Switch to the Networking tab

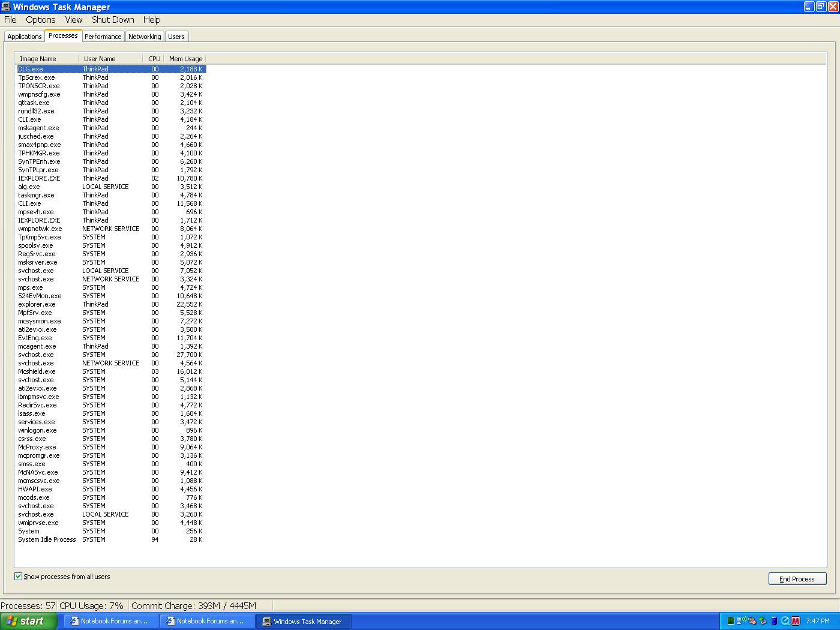tap(145, 37)
